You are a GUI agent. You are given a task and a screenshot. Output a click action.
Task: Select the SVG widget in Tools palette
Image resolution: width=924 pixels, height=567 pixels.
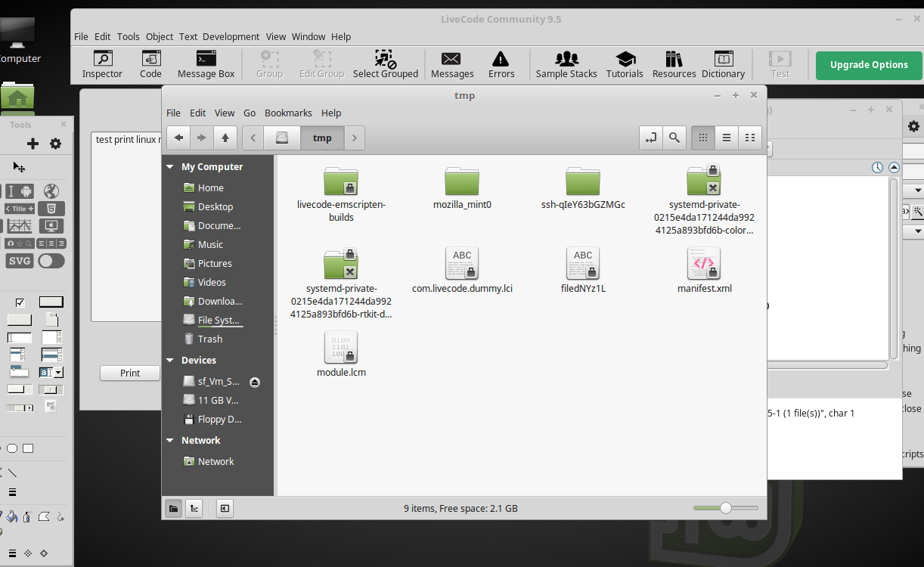click(x=20, y=261)
